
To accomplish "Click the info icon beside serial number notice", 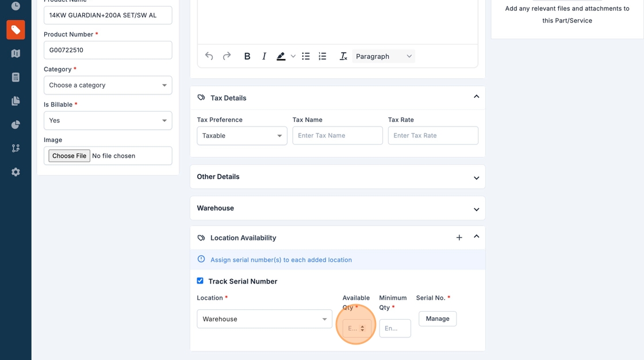I will tap(201, 259).
